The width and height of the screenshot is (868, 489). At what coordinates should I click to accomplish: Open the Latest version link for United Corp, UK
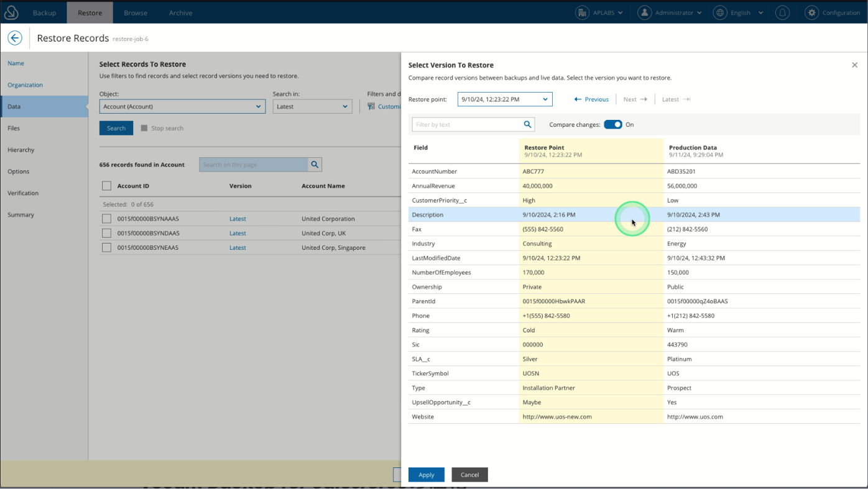pyautogui.click(x=237, y=232)
